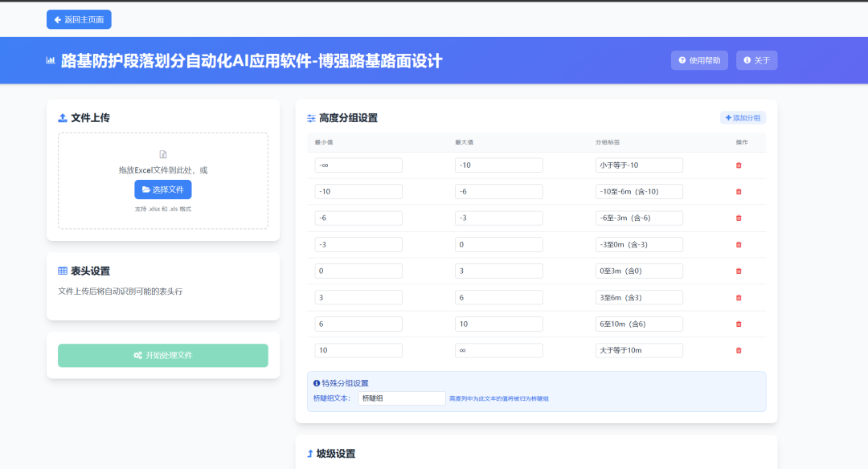Delete the 6至10m group row

[739, 324]
